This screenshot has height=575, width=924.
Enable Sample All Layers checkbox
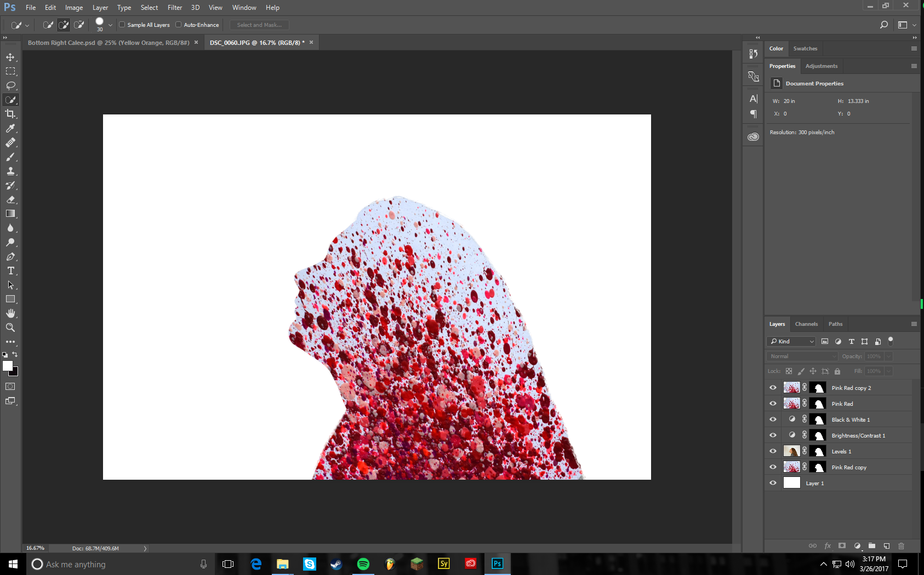pos(122,25)
